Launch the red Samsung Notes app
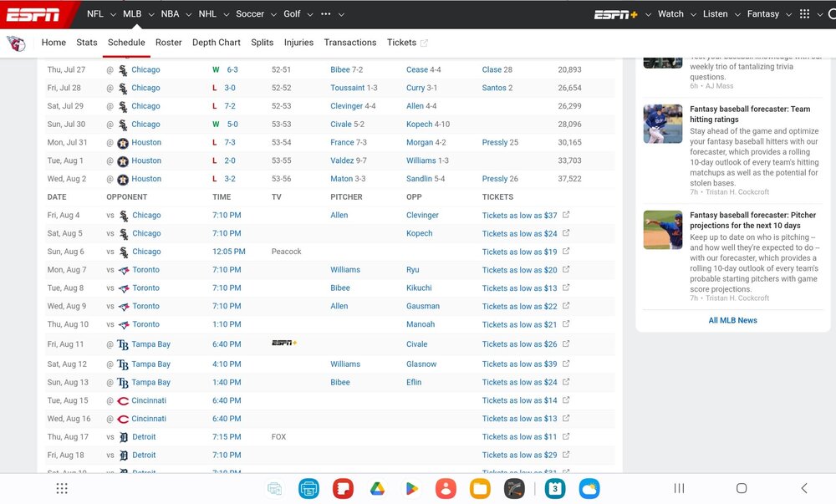Viewport: 836px width, 504px height. pyautogui.click(x=343, y=488)
